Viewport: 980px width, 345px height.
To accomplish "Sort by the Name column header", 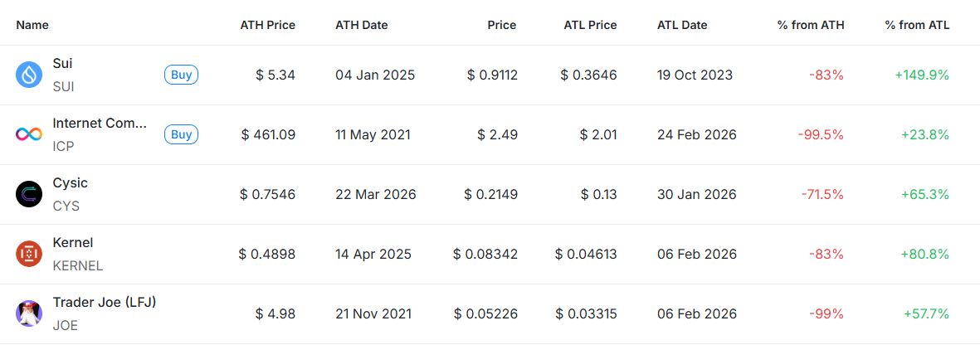I will click(32, 25).
